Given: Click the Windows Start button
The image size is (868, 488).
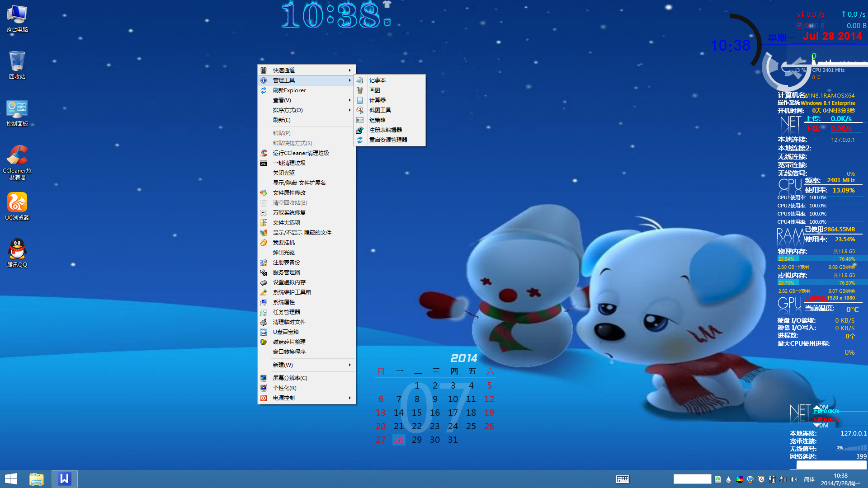Looking at the screenshot, I should (11, 479).
